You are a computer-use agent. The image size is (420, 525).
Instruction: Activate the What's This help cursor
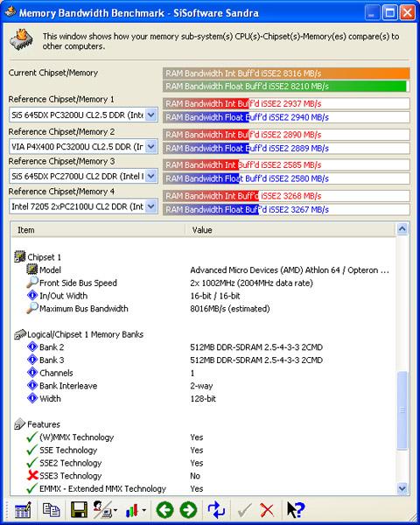[296, 510]
